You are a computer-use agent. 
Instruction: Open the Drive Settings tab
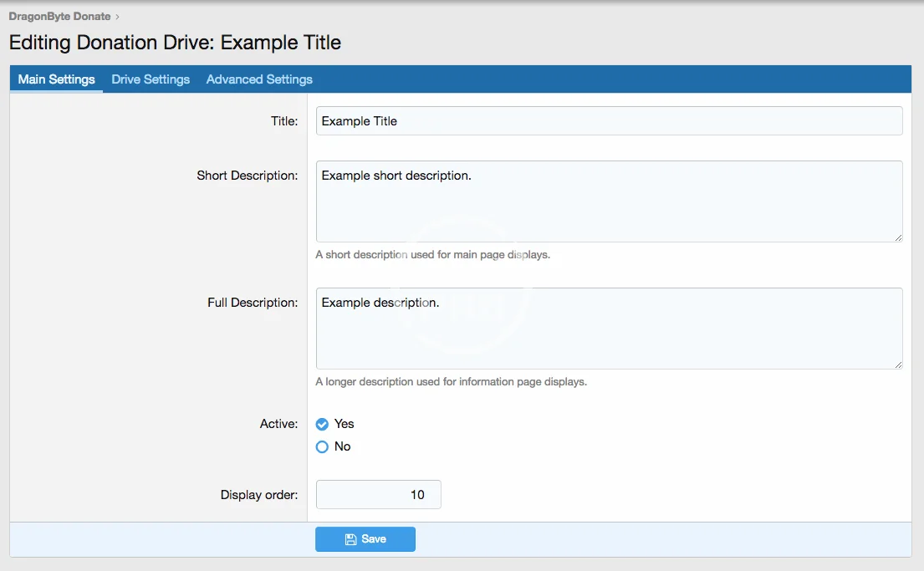[x=151, y=79]
